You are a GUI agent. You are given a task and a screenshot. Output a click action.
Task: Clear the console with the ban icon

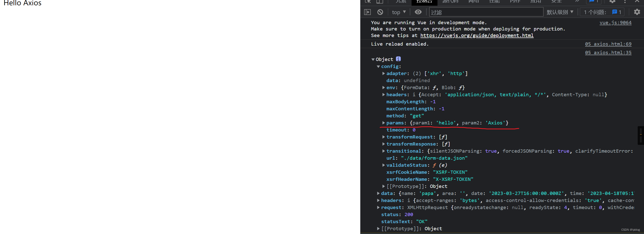(x=380, y=12)
